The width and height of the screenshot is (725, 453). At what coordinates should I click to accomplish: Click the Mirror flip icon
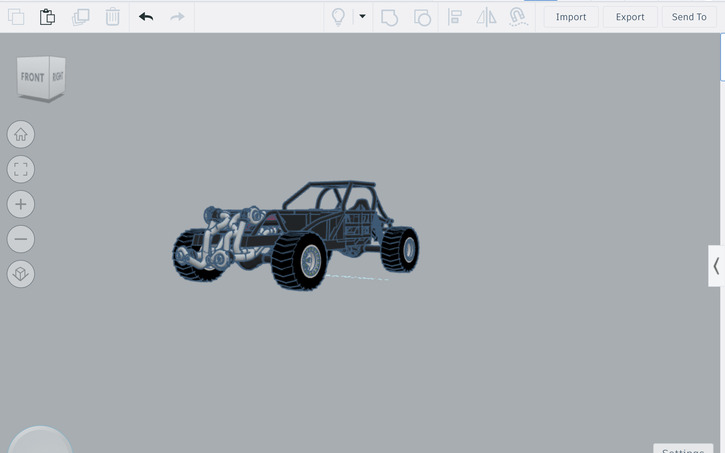tap(486, 18)
